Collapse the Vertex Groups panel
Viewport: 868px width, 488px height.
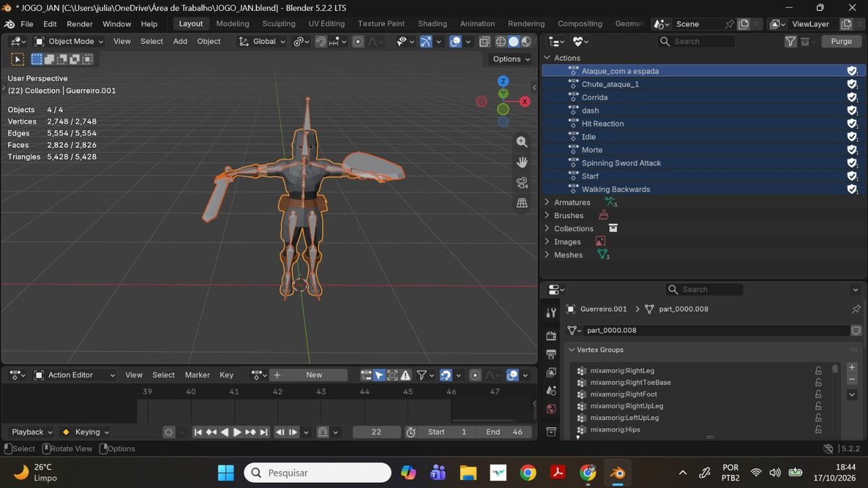coord(572,350)
